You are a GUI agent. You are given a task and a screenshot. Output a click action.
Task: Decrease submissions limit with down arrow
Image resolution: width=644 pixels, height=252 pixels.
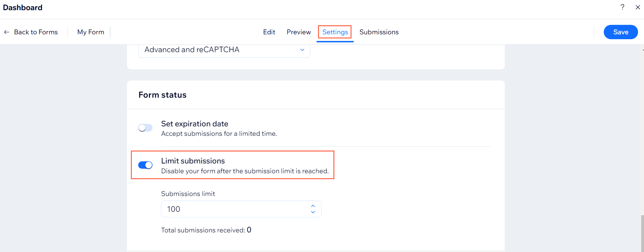click(x=313, y=212)
